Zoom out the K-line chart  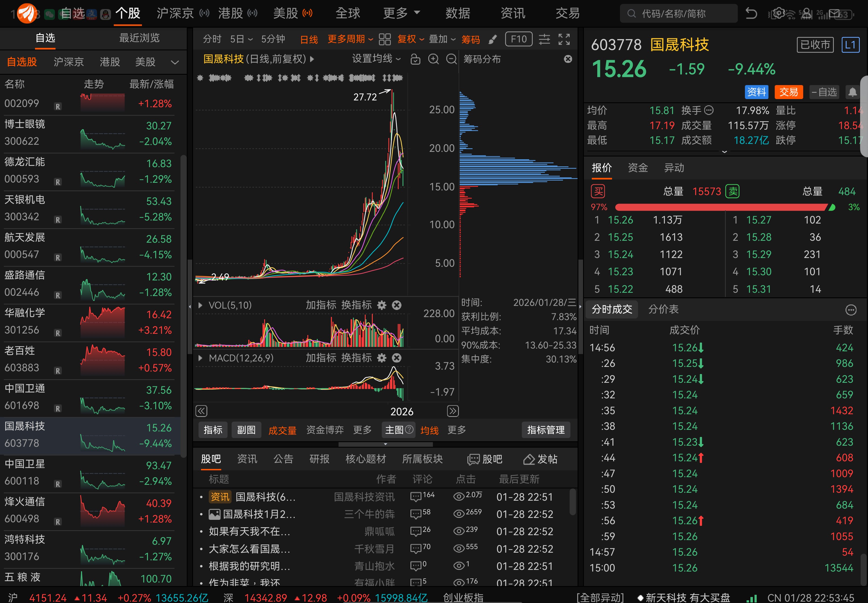click(x=452, y=59)
